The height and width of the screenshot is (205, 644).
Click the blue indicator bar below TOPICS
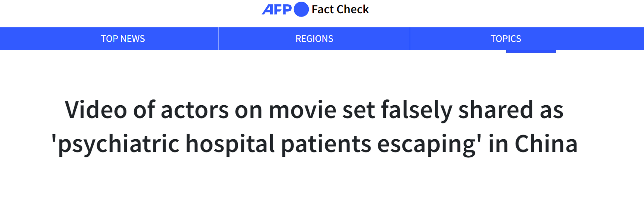point(531,51)
